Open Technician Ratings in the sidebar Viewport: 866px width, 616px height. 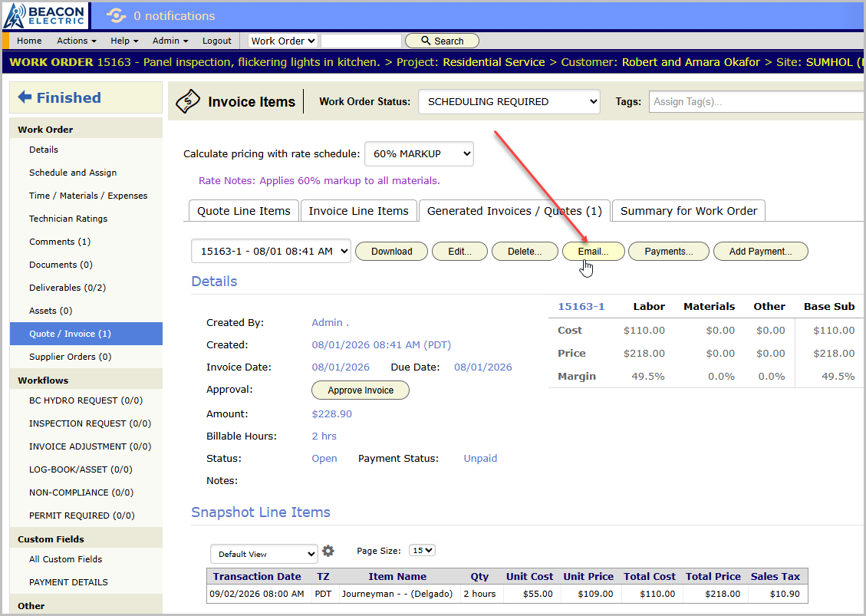click(x=68, y=219)
